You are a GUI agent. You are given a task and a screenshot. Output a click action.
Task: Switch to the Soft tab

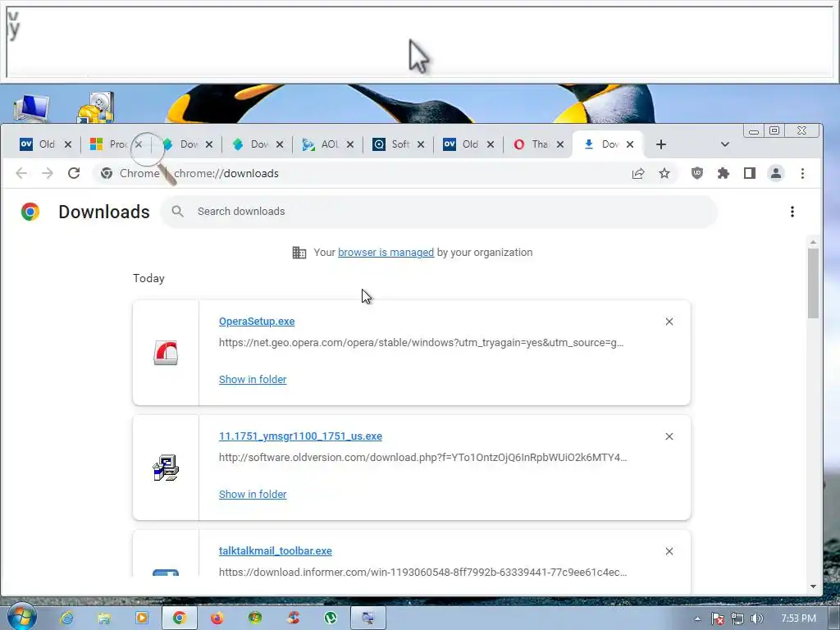[391, 144]
